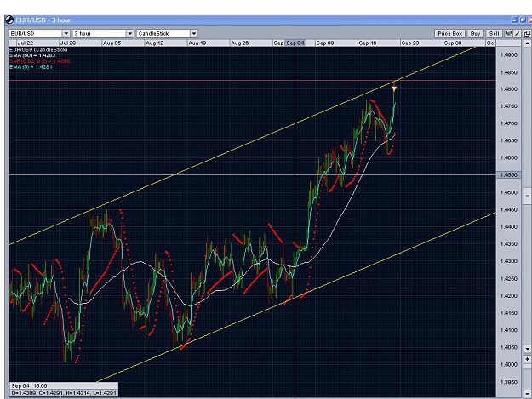This screenshot has height=399, width=532.
Task: Click the O/C/H/L values readout
Action: (x=64, y=393)
